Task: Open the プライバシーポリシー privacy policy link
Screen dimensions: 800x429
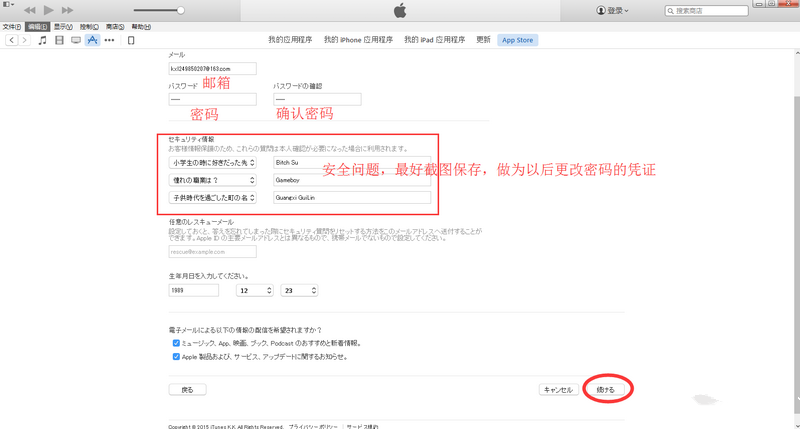Action: pyautogui.click(x=313, y=426)
